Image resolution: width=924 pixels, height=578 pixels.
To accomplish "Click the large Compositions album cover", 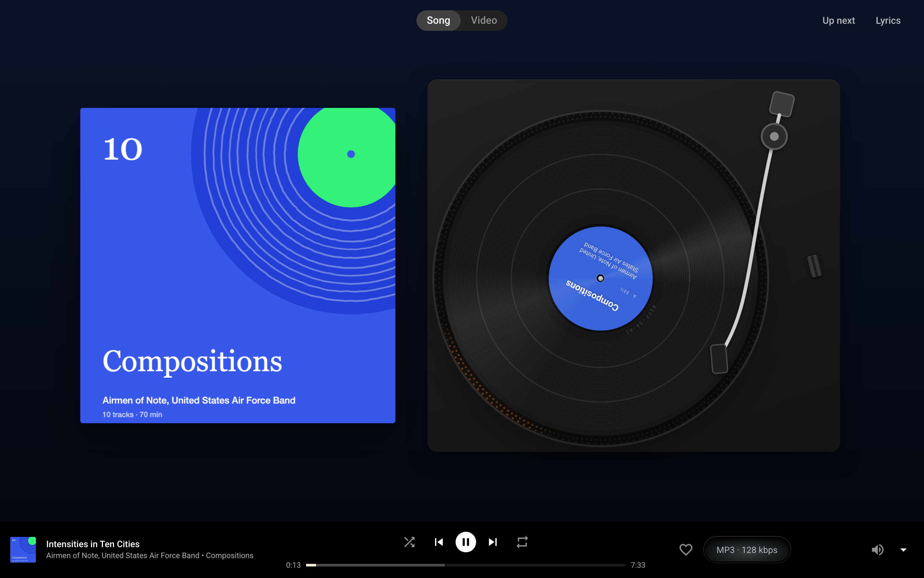I will point(237,265).
